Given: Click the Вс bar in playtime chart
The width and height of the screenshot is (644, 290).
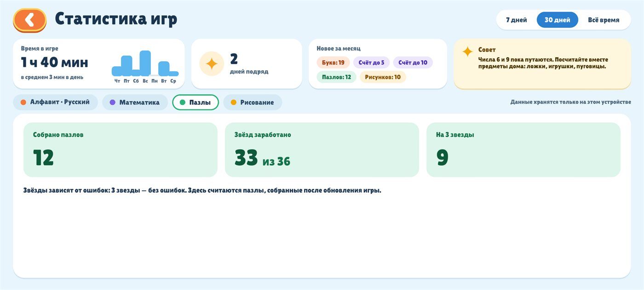Looking at the screenshot, I should point(145,64).
